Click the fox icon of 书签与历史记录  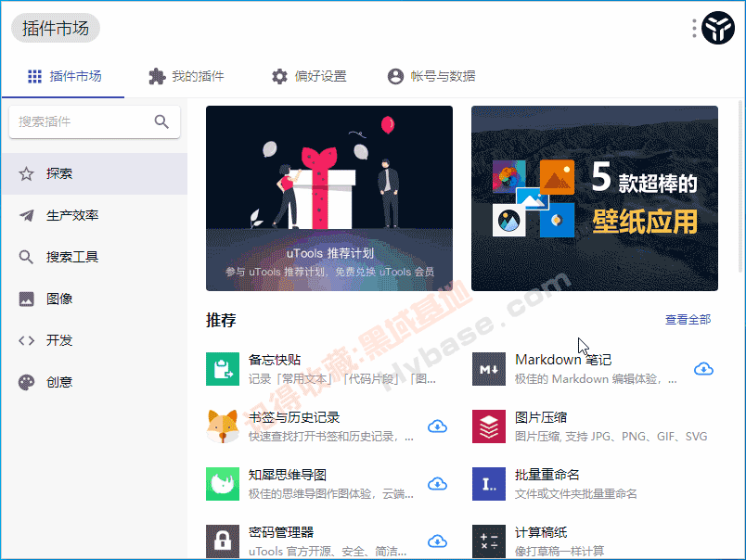coord(223,426)
